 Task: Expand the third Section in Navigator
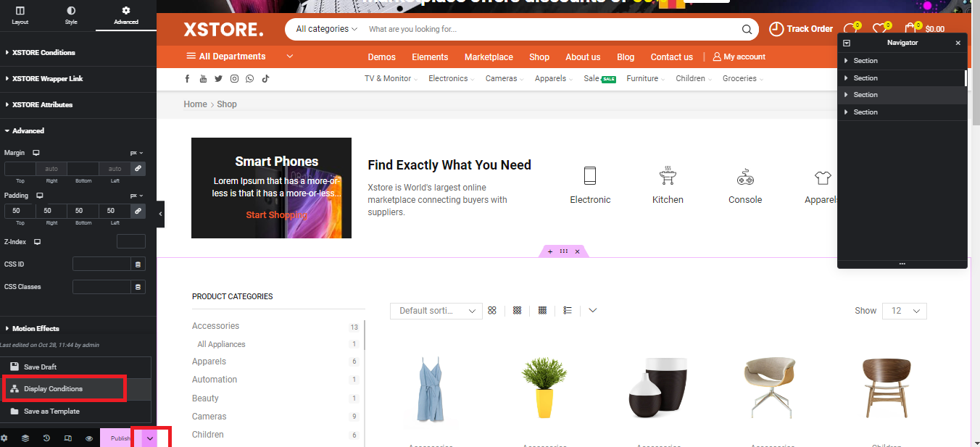pyautogui.click(x=847, y=95)
